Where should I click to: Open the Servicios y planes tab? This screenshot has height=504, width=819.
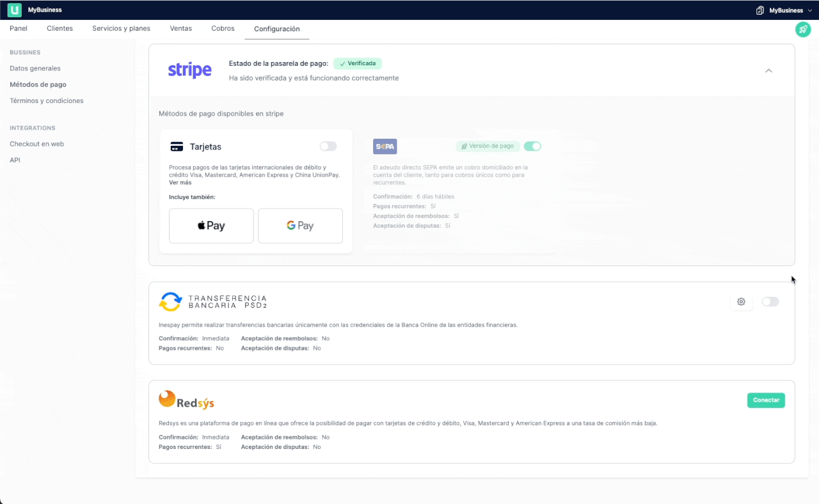click(x=122, y=29)
